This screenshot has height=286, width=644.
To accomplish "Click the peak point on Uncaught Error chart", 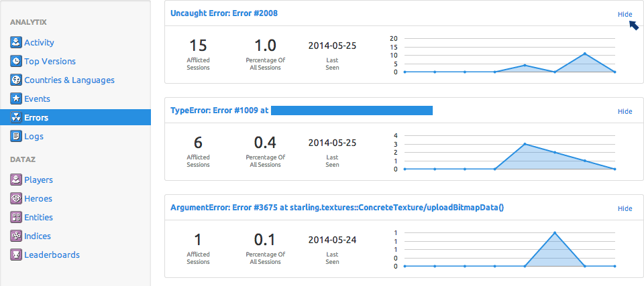I will pyautogui.click(x=585, y=54).
